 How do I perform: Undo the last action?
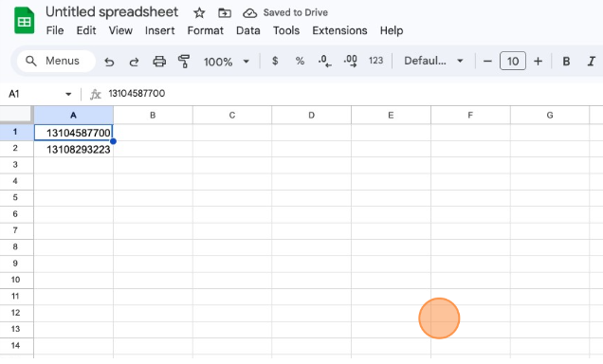tap(109, 62)
